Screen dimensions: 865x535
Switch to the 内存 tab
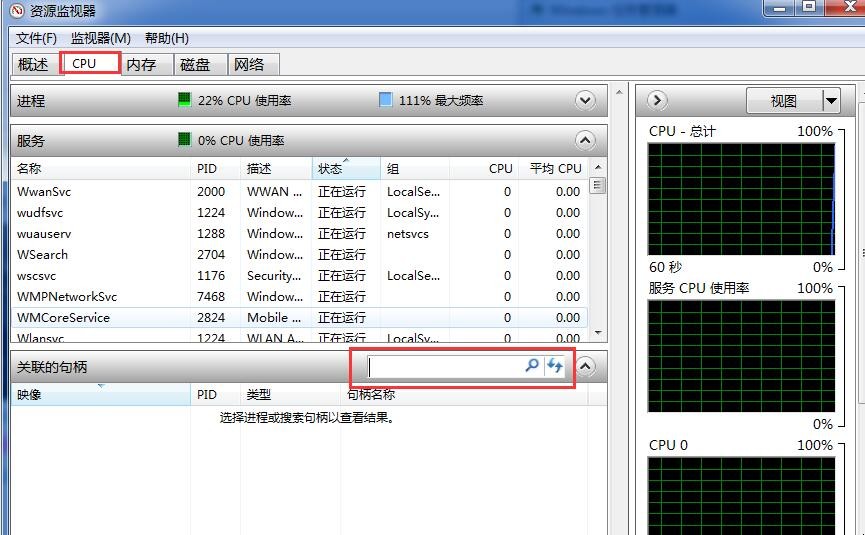click(141, 64)
